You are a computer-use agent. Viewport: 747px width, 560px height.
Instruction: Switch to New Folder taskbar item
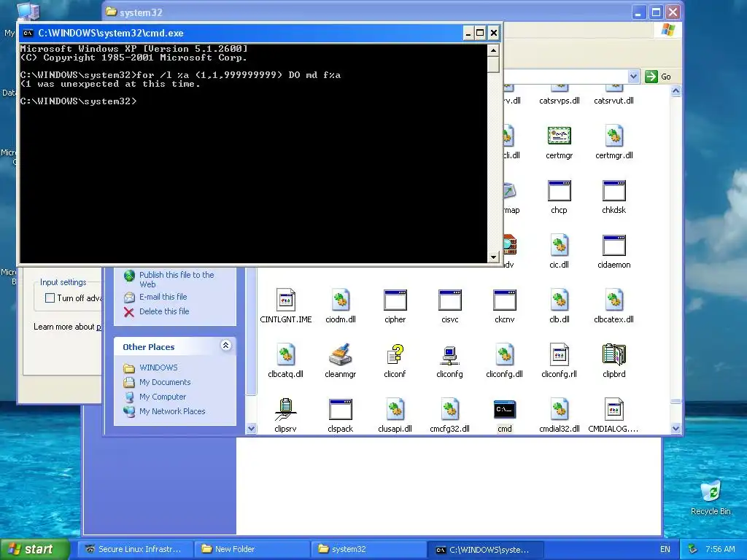(x=252, y=549)
